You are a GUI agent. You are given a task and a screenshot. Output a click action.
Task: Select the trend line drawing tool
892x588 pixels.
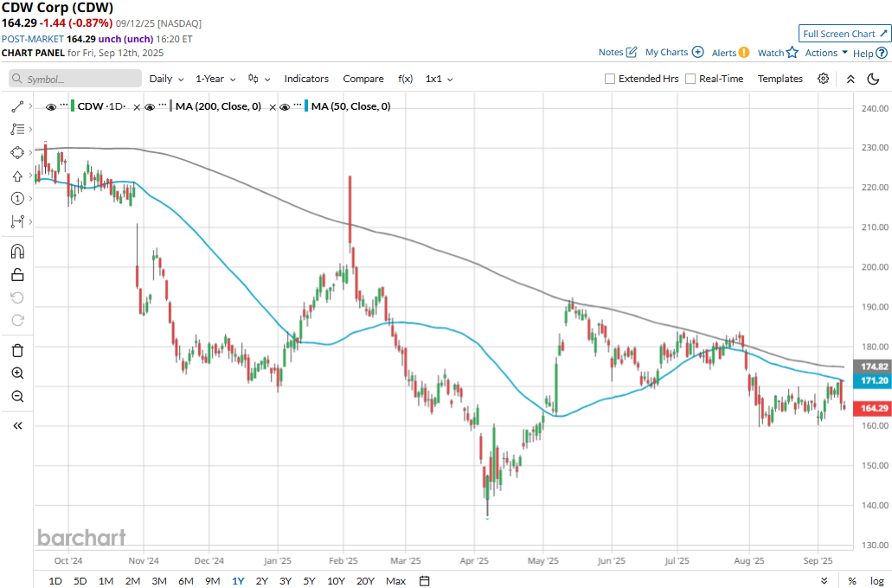click(17, 106)
